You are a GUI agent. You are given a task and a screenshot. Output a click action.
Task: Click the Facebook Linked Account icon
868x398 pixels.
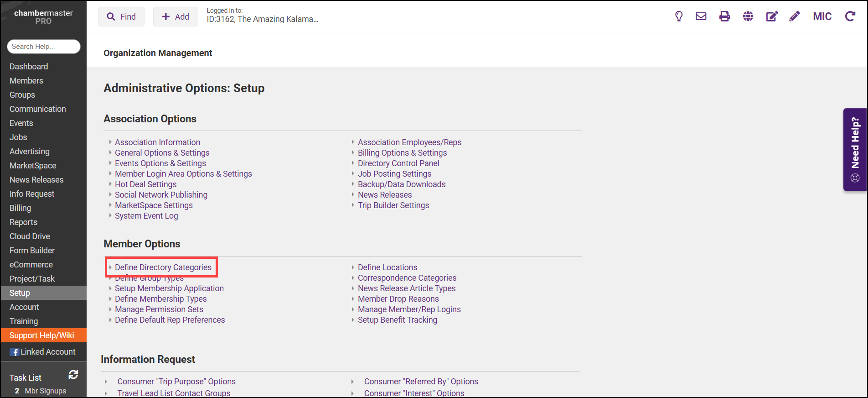[15, 352]
